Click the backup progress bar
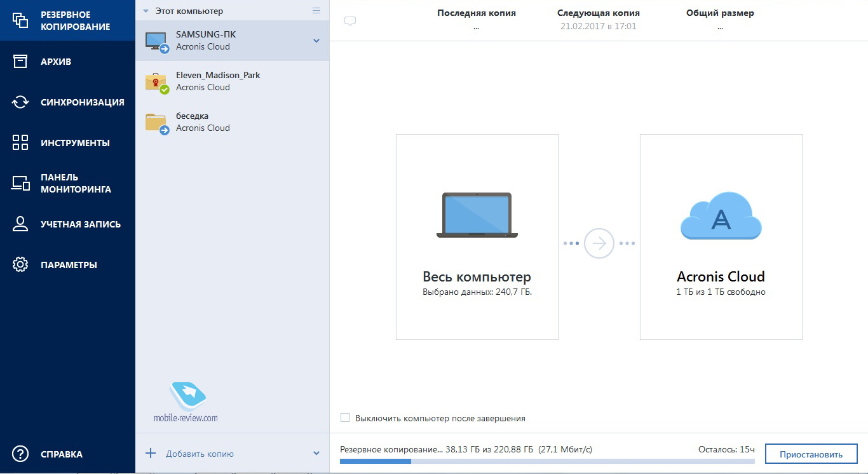Screen dimensions: 868x474 (x=547, y=461)
